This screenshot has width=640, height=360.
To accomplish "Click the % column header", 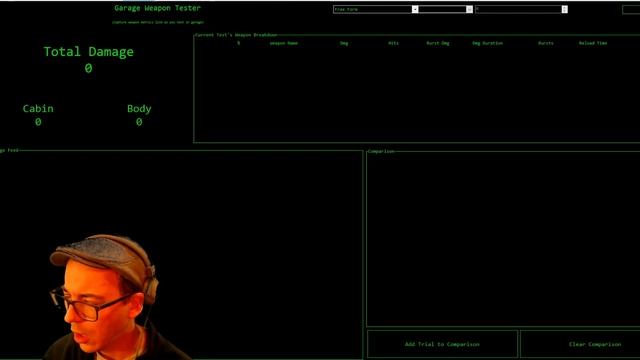I will 239,43.
